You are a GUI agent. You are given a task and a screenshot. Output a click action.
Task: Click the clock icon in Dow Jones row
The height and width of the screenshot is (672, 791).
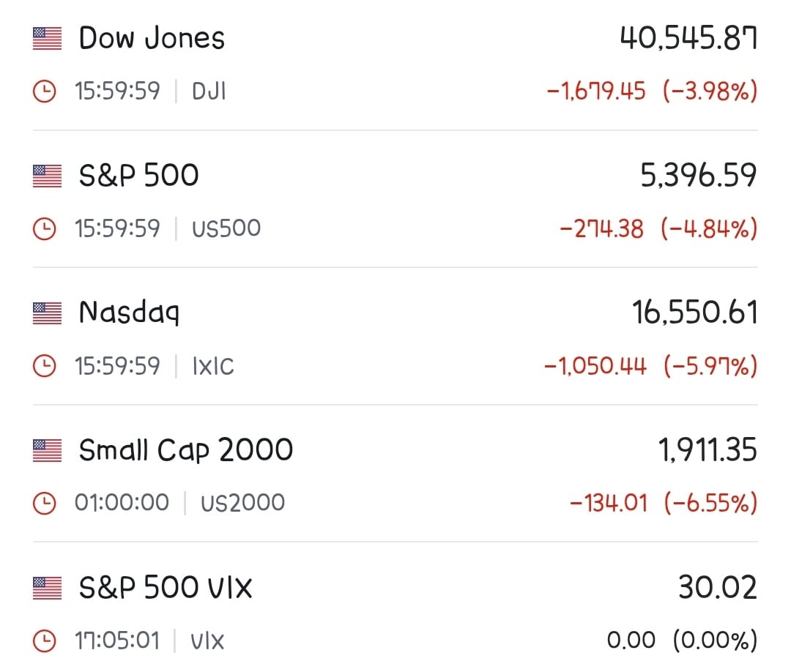pyautogui.click(x=45, y=92)
